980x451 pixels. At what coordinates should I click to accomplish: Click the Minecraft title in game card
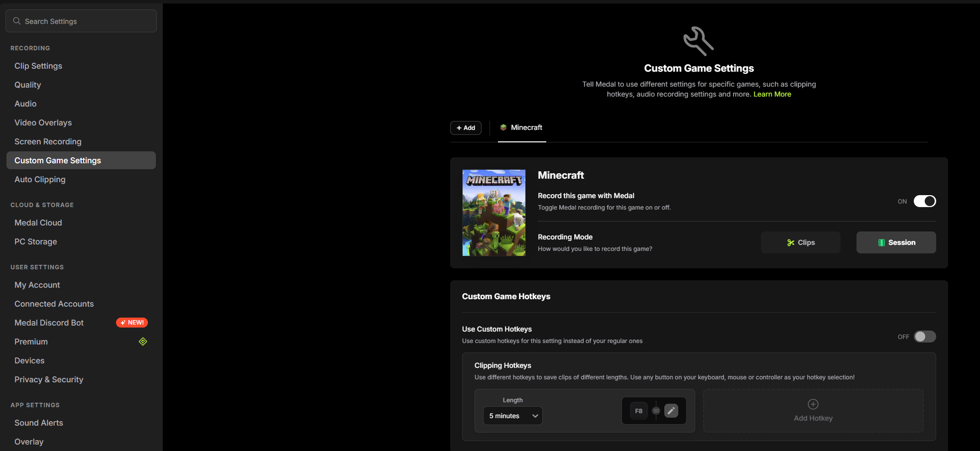click(x=561, y=175)
